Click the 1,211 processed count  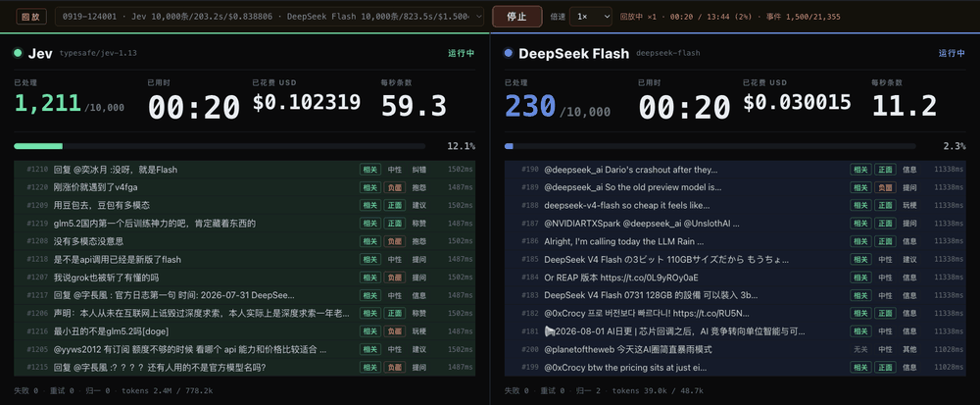coord(47,104)
